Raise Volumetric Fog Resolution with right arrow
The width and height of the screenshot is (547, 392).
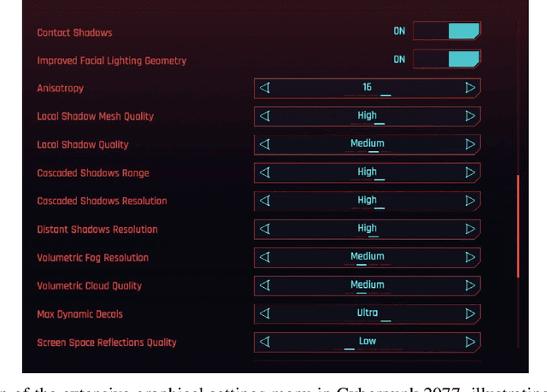[470, 257]
